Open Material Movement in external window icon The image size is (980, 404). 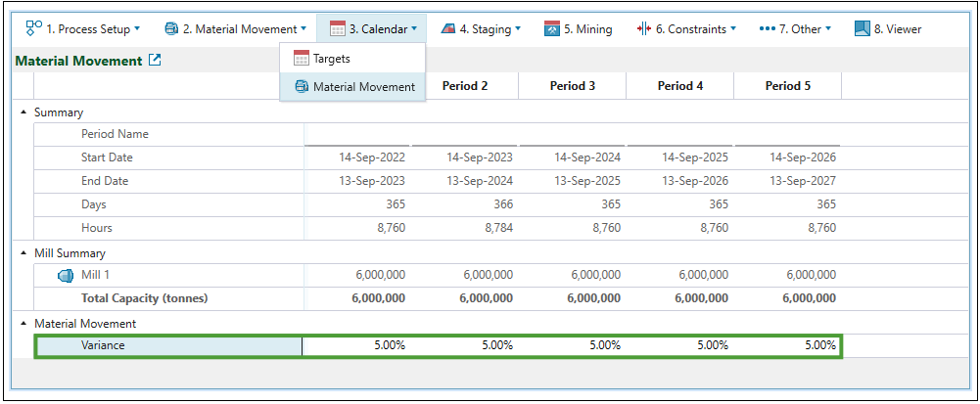point(155,61)
